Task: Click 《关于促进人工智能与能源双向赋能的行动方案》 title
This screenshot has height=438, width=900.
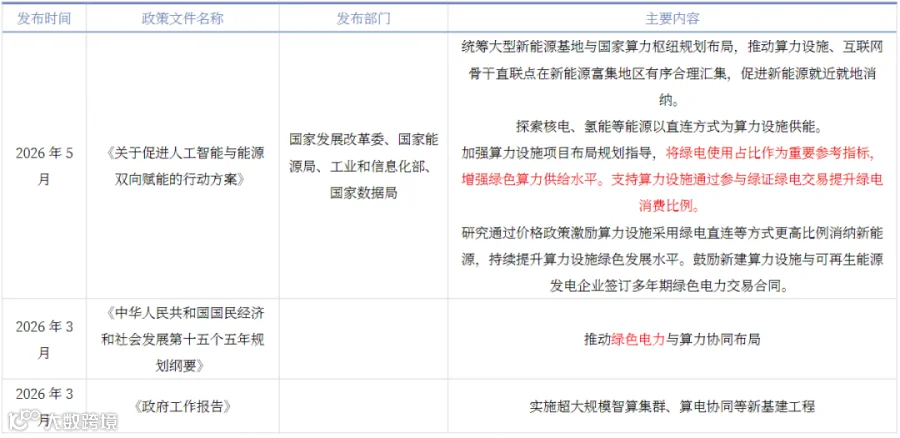Action: [183, 166]
